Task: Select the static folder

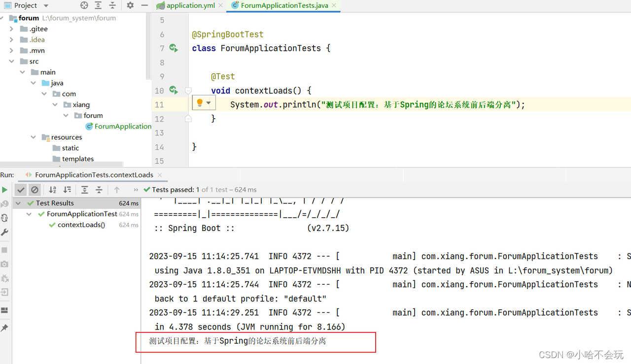Action: point(70,148)
